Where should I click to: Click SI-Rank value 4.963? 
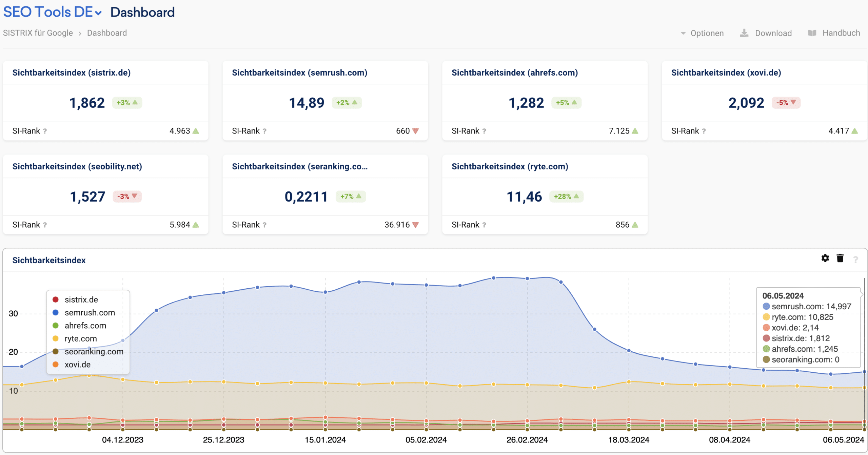pos(180,131)
